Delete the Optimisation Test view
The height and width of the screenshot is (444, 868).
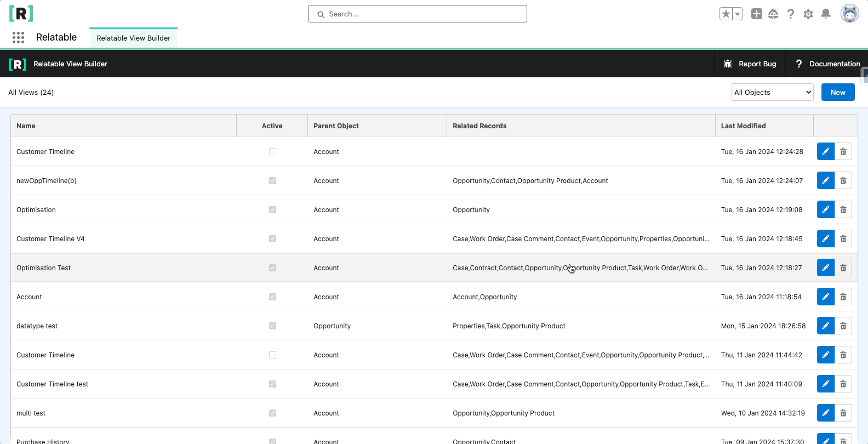[x=843, y=267]
